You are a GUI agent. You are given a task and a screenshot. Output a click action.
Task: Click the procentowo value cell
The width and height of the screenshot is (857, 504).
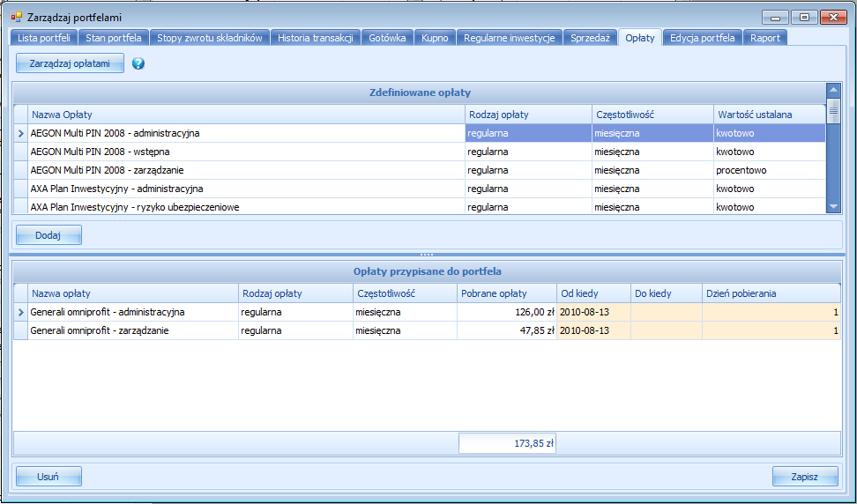coord(770,170)
